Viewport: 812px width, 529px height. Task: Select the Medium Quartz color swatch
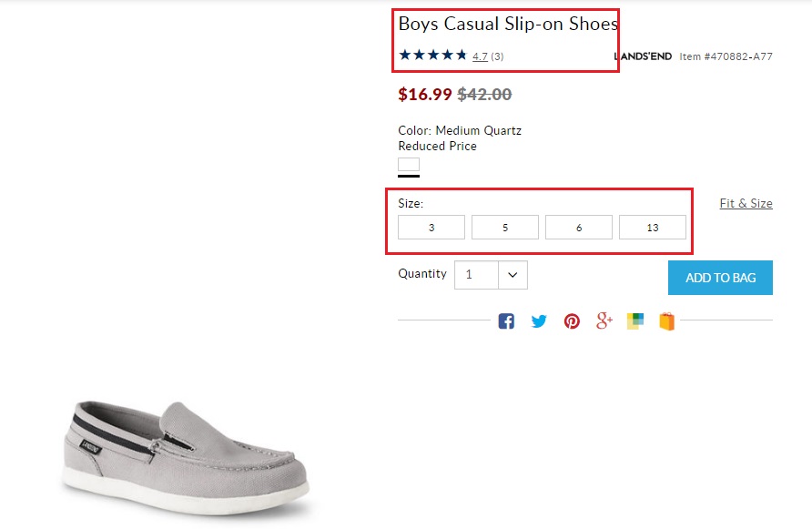pos(409,166)
